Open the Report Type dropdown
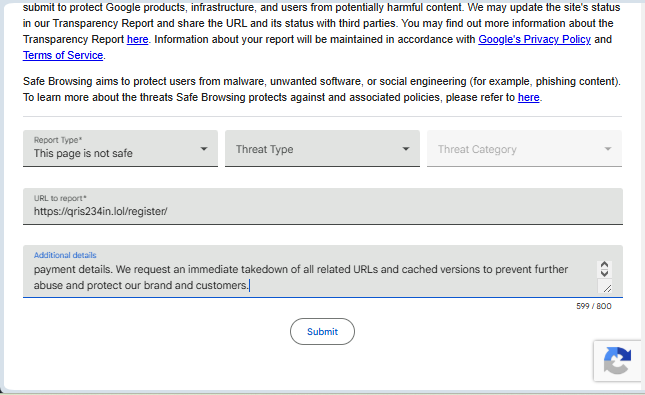 coord(121,149)
